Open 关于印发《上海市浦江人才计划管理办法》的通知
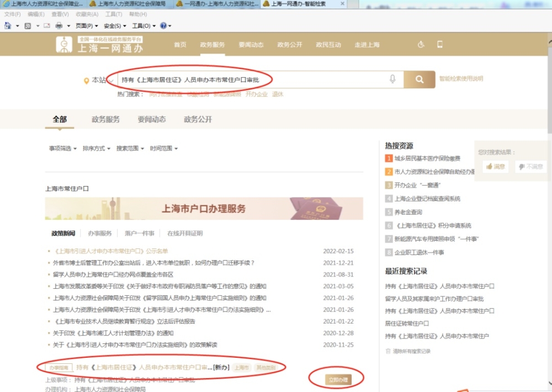Viewport: 552px width, 392px height. click(113, 333)
